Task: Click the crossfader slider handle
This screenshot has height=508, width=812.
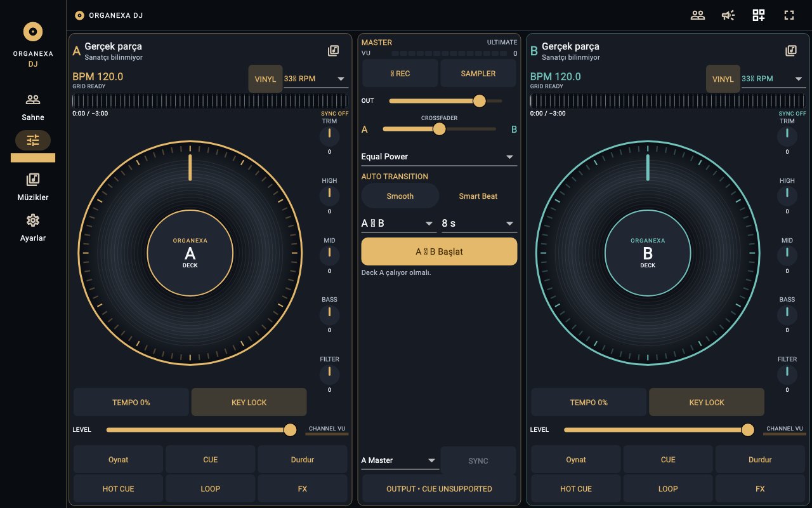Action: pos(439,129)
